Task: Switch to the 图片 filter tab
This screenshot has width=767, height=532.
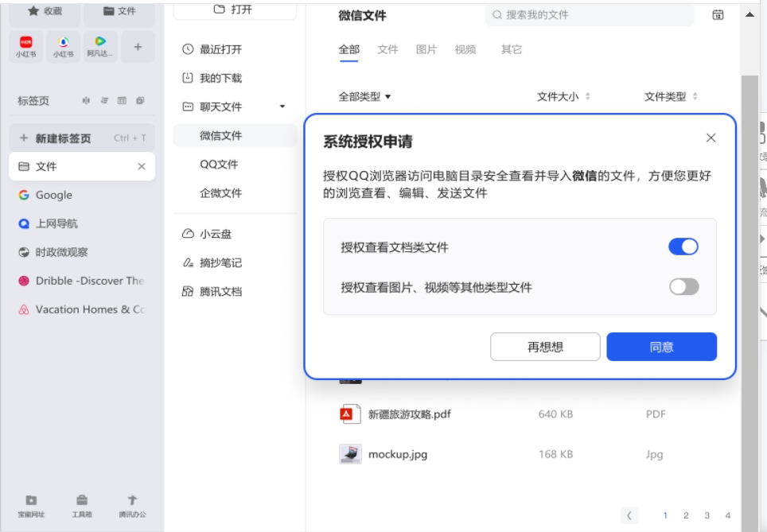Action: pos(426,49)
